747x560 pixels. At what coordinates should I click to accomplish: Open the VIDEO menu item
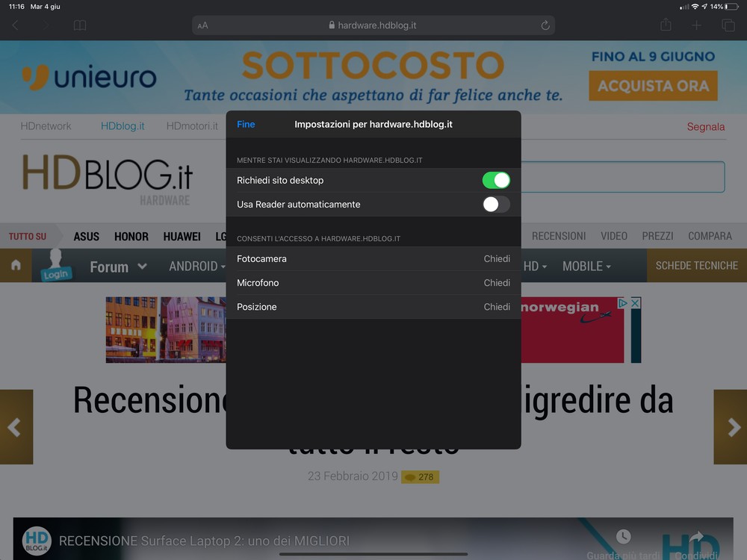pyautogui.click(x=613, y=236)
